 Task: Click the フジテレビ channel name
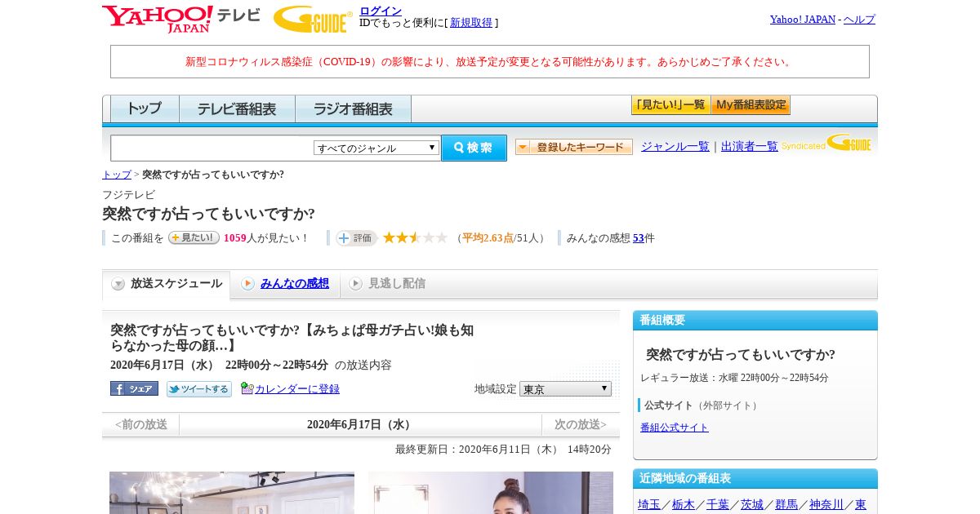coord(128,195)
